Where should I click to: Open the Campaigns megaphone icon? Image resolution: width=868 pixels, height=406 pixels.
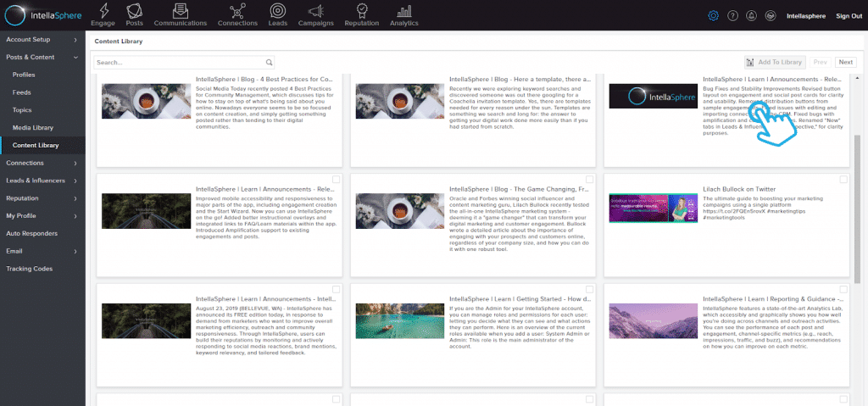(x=315, y=15)
